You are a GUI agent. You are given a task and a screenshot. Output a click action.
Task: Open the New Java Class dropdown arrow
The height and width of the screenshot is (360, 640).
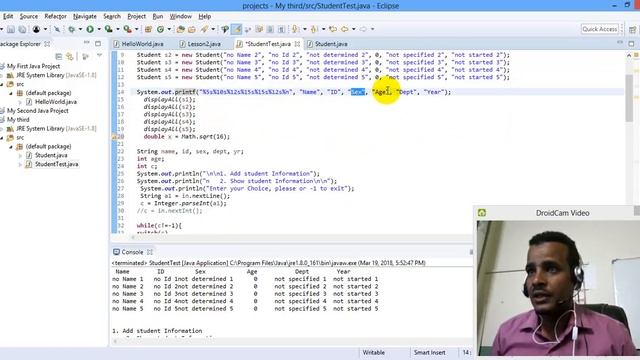(169, 29)
